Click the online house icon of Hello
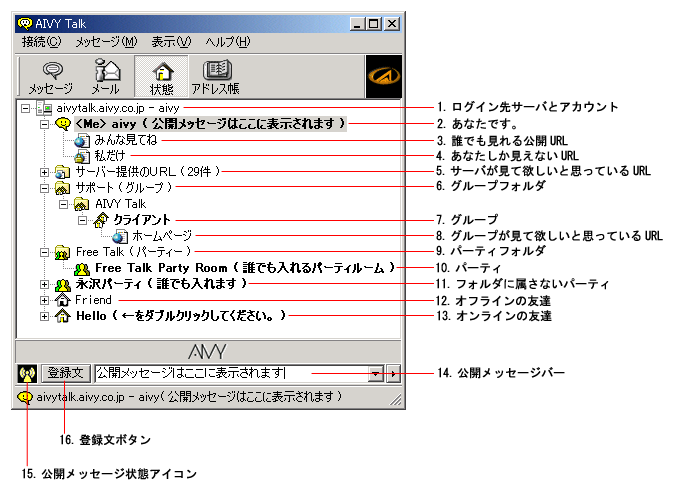Screen dimensions: 673x491 (63, 316)
